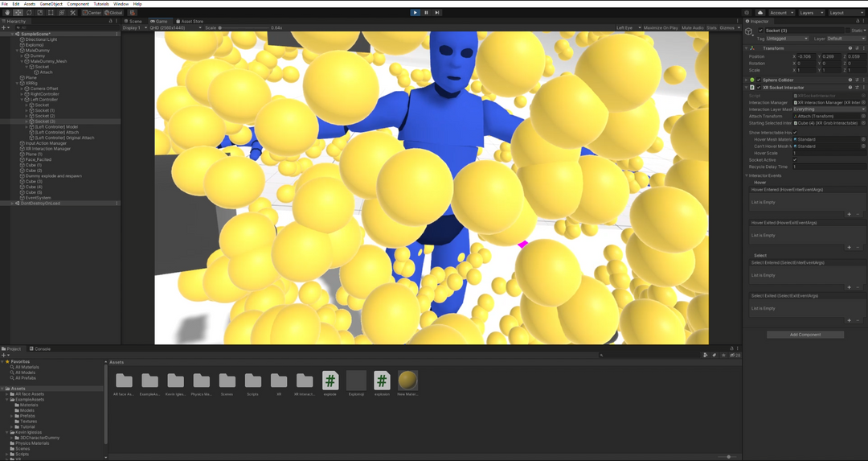Viewport: 868px width, 461px height.
Task: Disable the Sphere Collider component checkbox
Action: coord(759,80)
